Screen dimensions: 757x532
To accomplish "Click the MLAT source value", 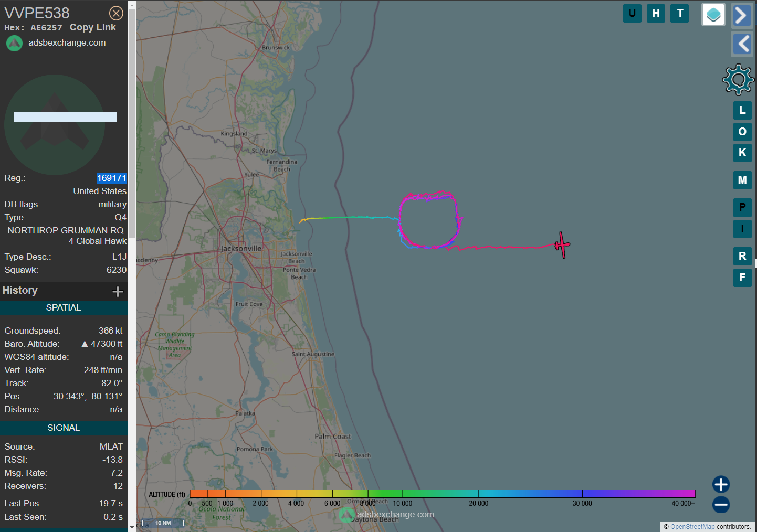I will pyautogui.click(x=111, y=446).
